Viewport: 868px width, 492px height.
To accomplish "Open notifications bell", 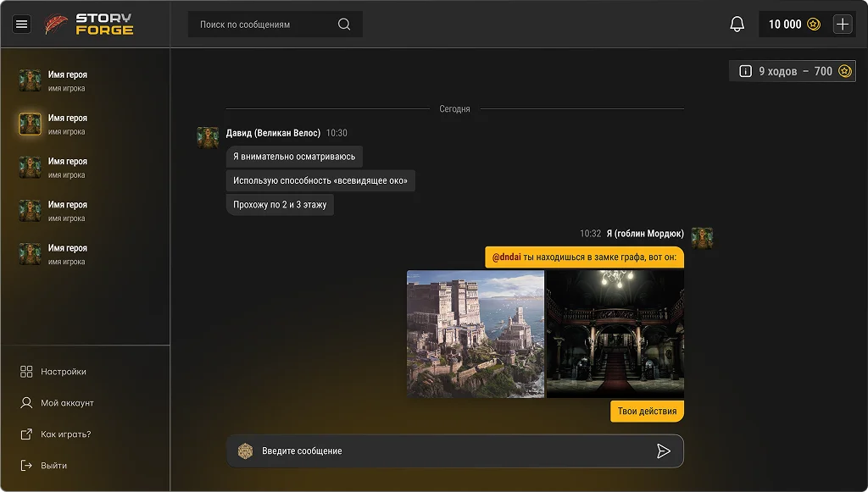I will pos(737,25).
